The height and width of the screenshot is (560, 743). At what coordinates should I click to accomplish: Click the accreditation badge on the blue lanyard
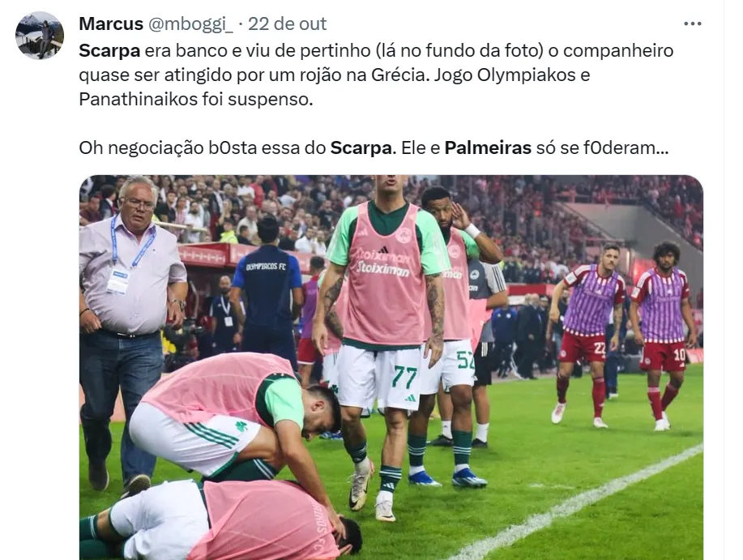(117, 281)
